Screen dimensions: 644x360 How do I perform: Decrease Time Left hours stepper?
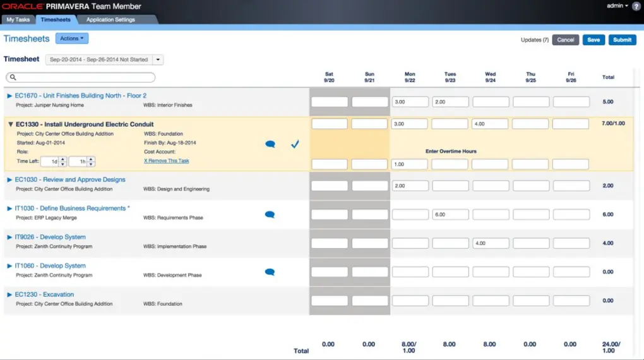pos(91,164)
